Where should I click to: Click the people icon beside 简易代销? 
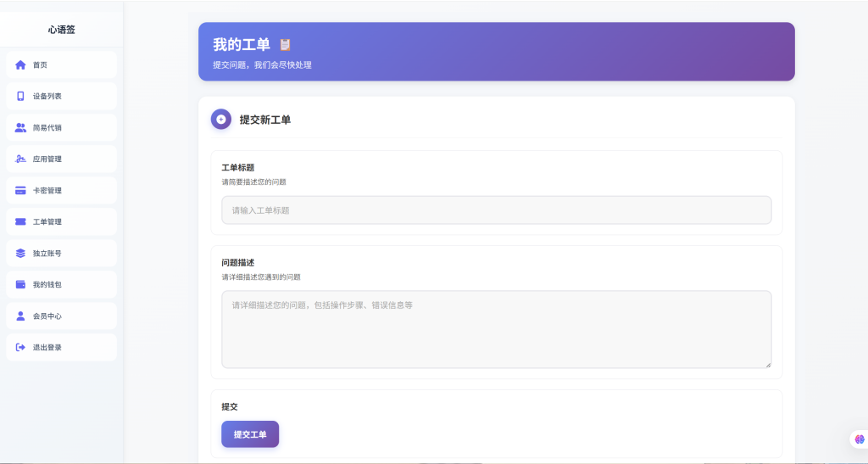point(20,127)
